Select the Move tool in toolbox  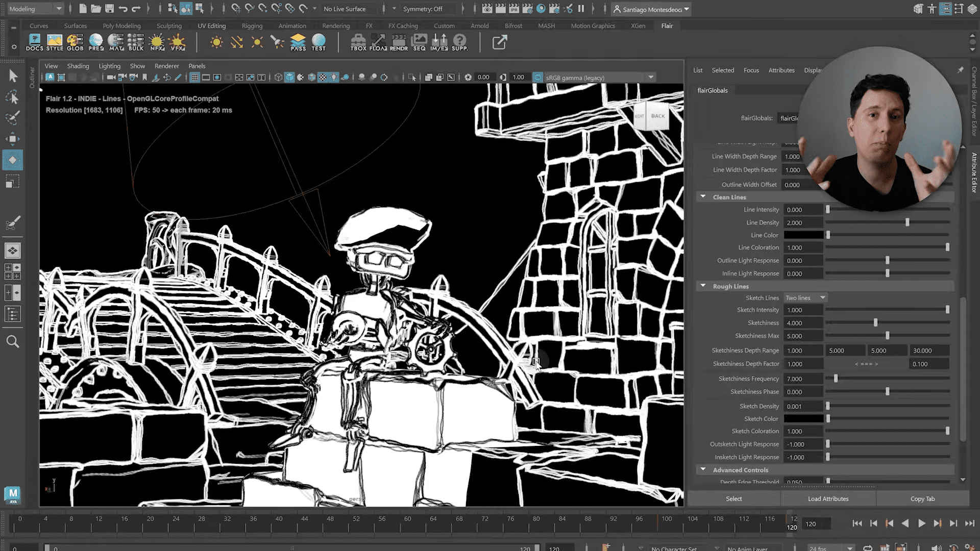pos(13,139)
